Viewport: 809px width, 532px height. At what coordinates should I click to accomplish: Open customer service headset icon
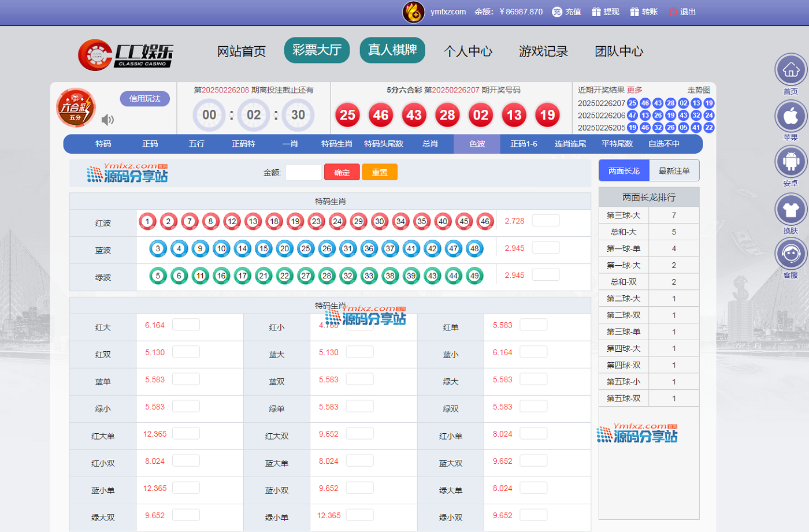791,254
